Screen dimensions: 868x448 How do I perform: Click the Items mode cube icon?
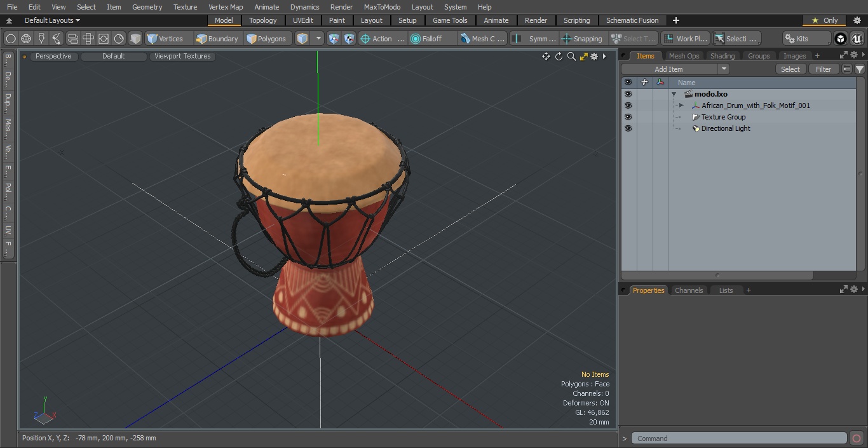pos(302,39)
